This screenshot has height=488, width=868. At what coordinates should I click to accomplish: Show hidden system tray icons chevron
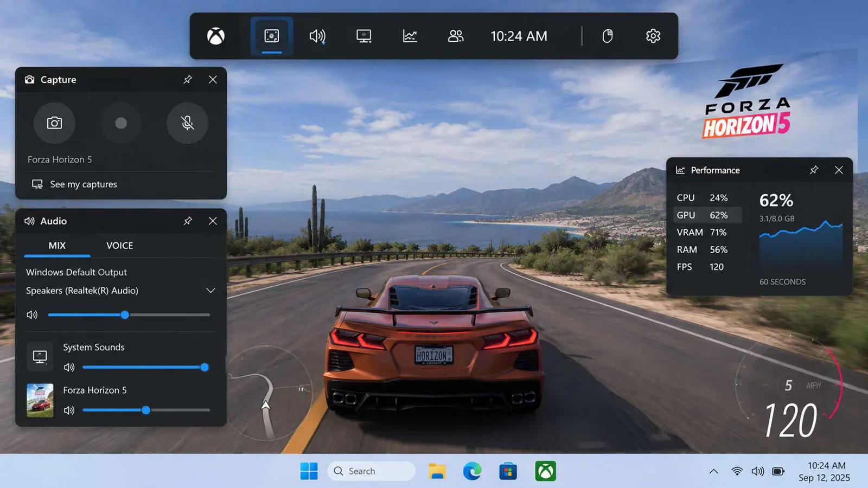[714, 471]
